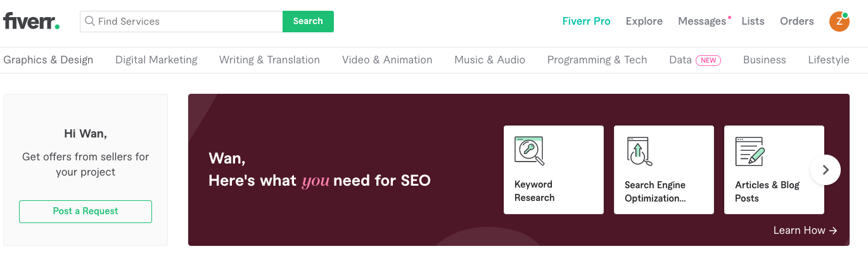Follow the Learn How link
The image size is (868, 263).
tap(805, 231)
